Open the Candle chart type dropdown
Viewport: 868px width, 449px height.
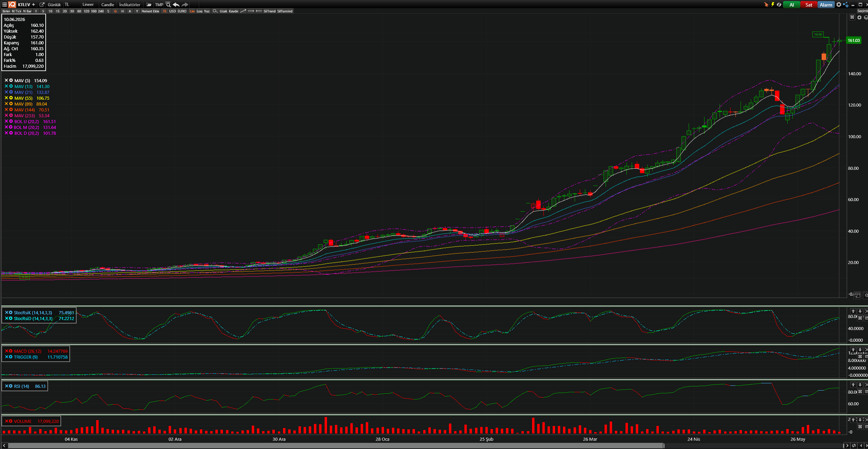[x=108, y=4]
